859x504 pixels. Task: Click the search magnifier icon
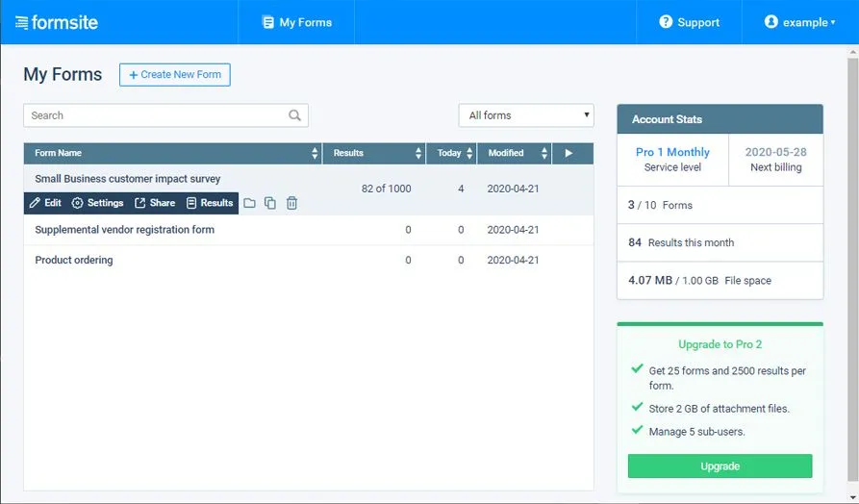294,115
